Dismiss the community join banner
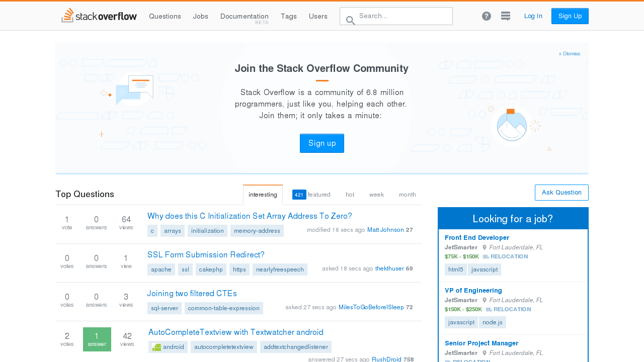 (x=570, y=54)
